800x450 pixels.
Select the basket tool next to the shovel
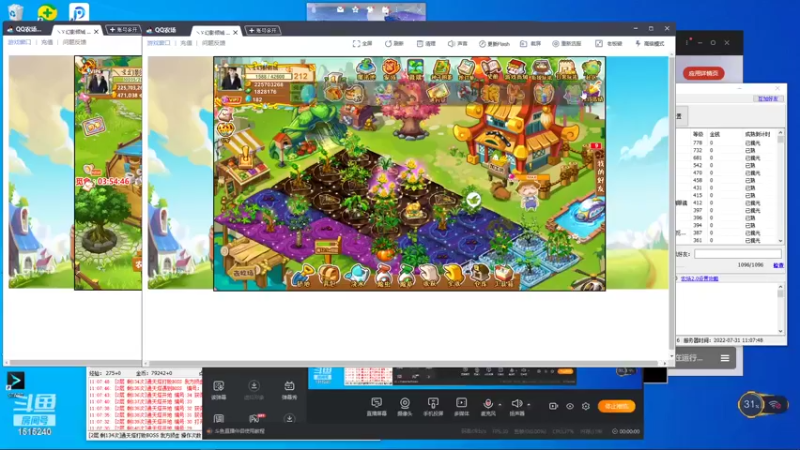329,276
